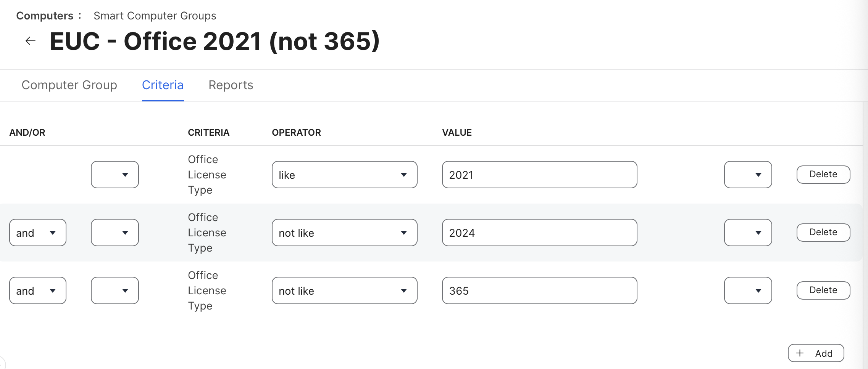
Task: Click the AND/OR column header
Action: click(x=27, y=133)
